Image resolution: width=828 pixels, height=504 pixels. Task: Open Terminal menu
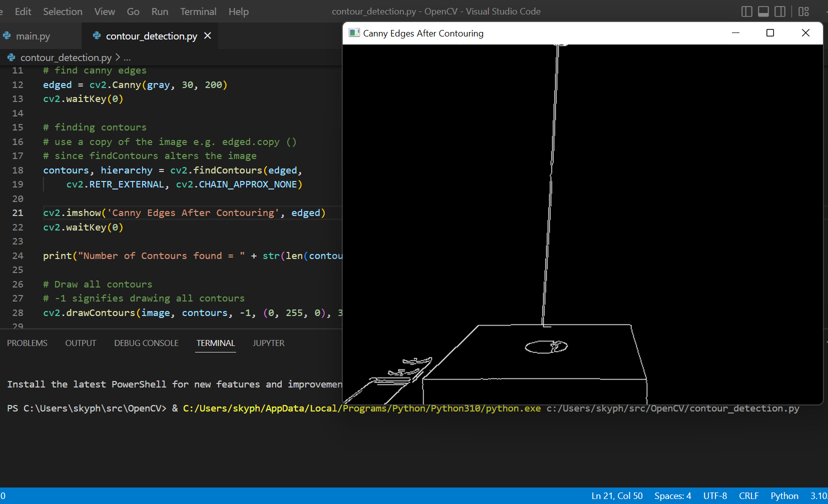(198, 11)
